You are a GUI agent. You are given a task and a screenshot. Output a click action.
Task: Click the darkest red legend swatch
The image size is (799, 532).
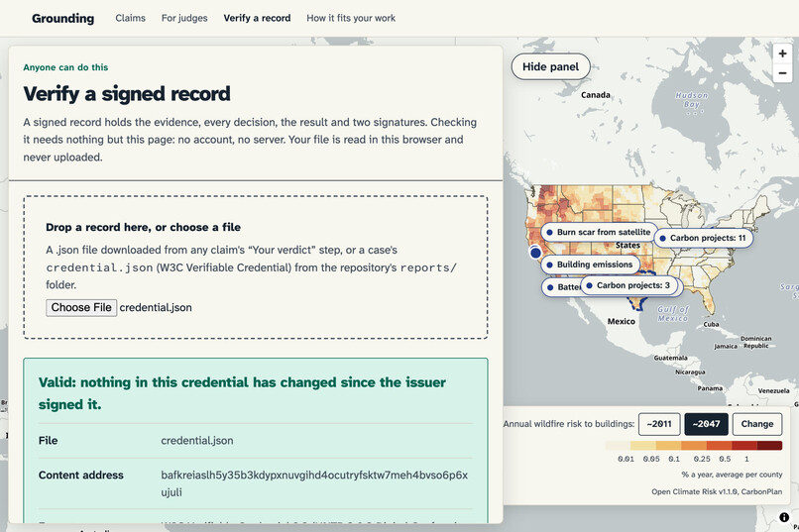point(769,446)
